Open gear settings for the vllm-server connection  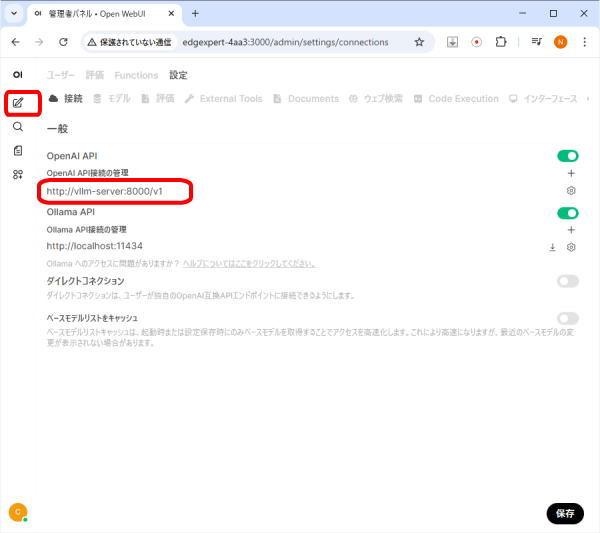coord(571,190)
